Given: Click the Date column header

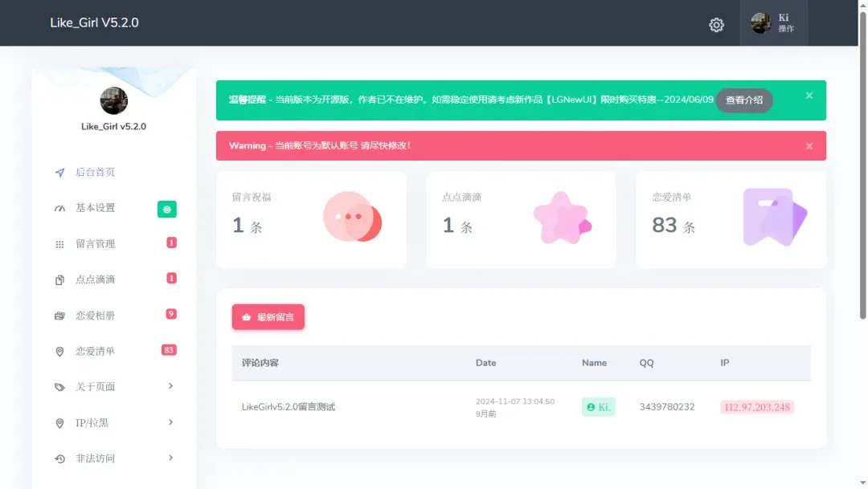Looking at the screenshot, I should 485,363.
